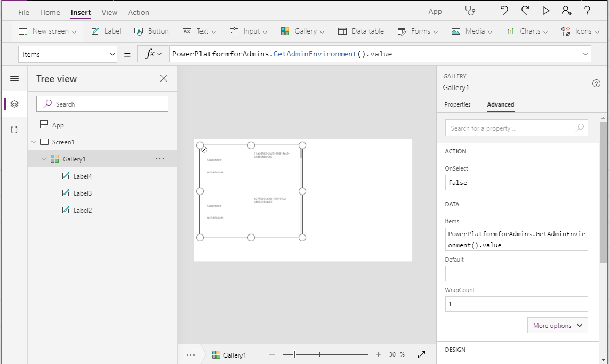The image size is (610, 364).
Task: Click the OnSelect value field
Action: 516,182
